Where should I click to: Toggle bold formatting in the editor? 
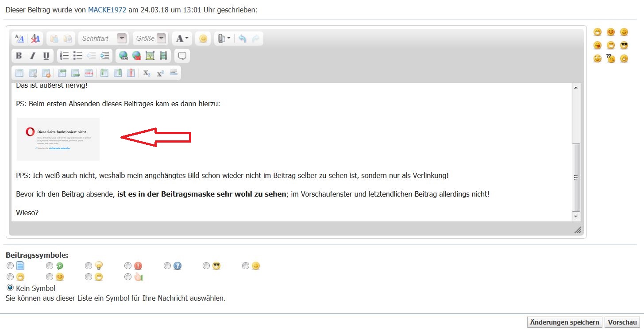coord(19,56)
